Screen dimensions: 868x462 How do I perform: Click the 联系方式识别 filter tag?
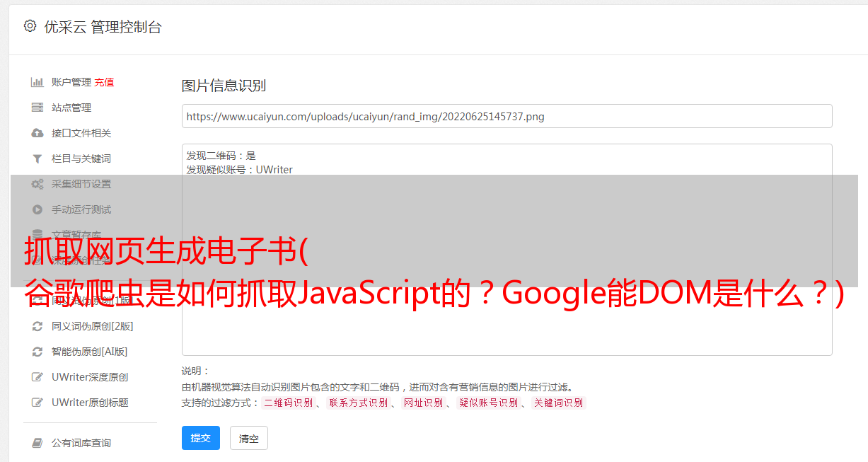click(x=358, y=403)
